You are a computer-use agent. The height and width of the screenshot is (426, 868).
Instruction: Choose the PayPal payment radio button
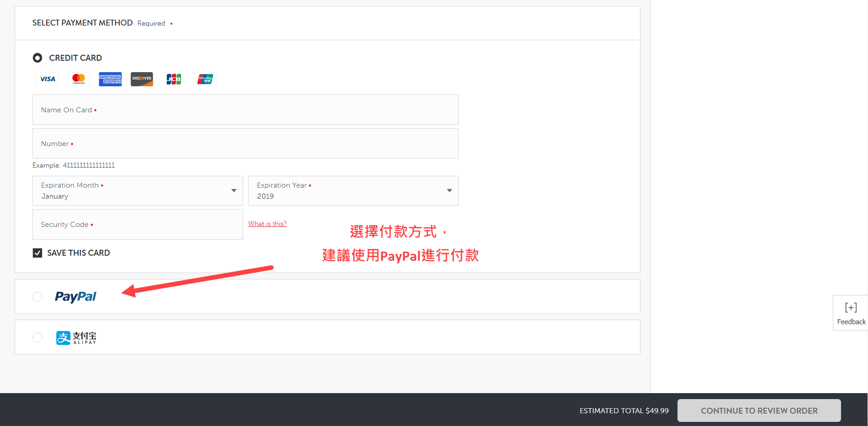(x=37, y=297)
